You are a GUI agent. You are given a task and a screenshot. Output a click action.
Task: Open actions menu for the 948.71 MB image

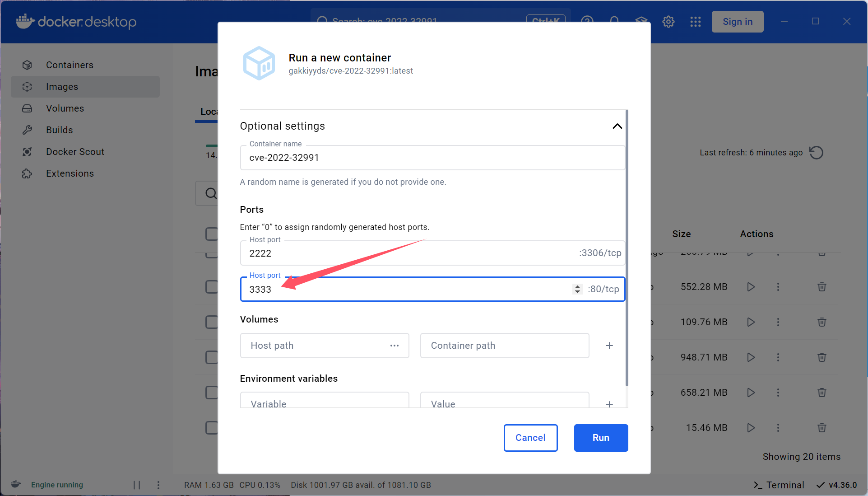click(x=778, y=357)
